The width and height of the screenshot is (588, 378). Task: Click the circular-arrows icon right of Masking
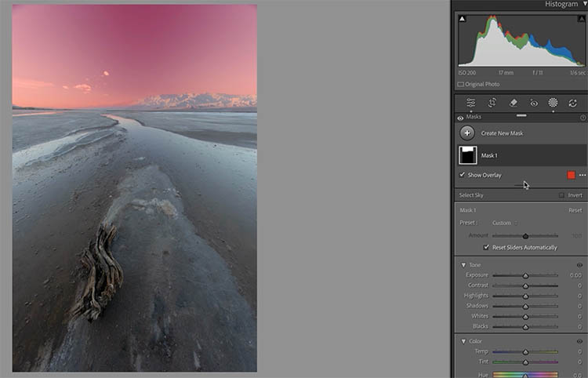[x=572, y=103]
